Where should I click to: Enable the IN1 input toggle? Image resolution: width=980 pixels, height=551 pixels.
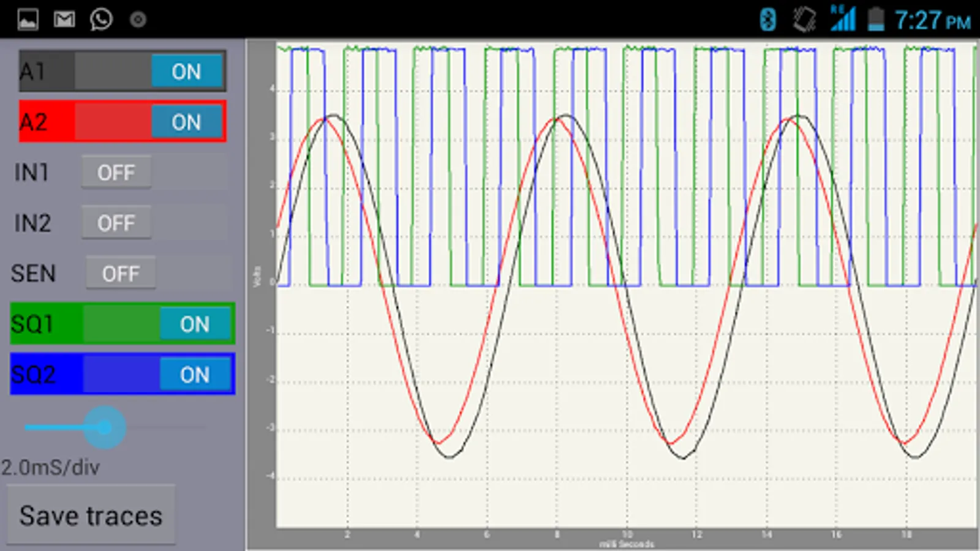point(116,173)
